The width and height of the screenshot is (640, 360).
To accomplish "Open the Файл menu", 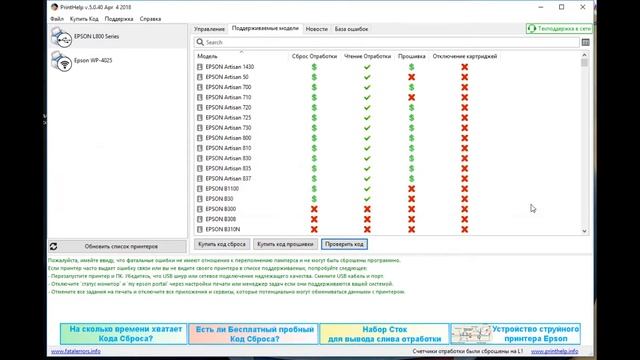I will point(57,19).
